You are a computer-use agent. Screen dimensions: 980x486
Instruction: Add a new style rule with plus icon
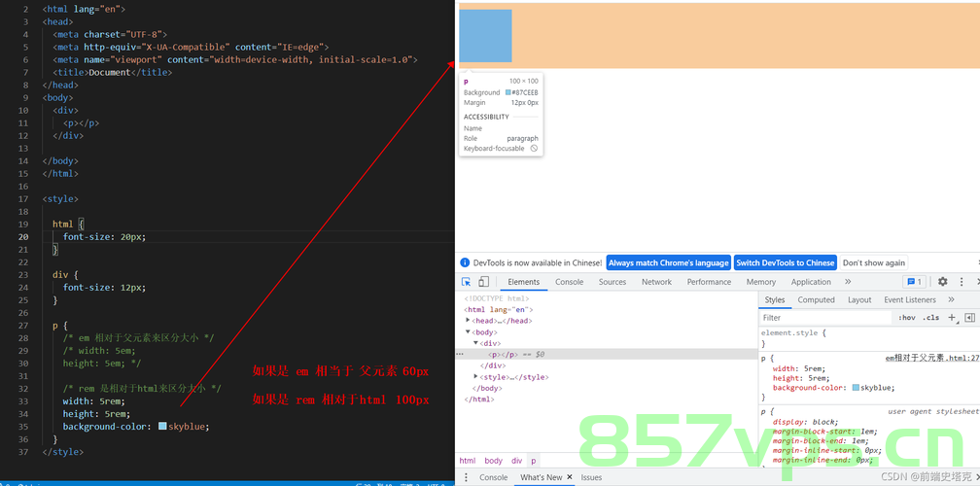coord(952,317)
